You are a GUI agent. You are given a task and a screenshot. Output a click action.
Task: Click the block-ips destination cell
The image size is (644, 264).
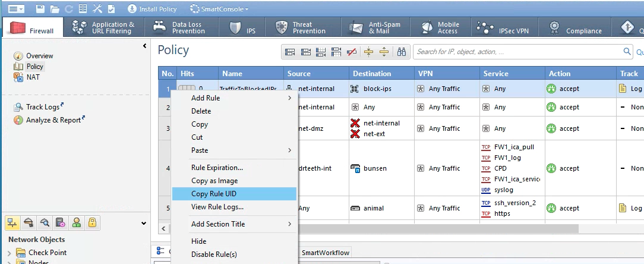pos(381,89)
